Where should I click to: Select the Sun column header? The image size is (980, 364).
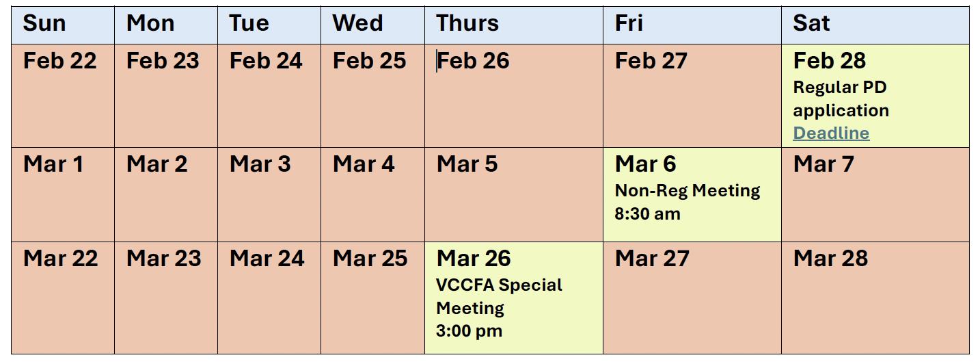pyautogui.click(x=63, y=25)
